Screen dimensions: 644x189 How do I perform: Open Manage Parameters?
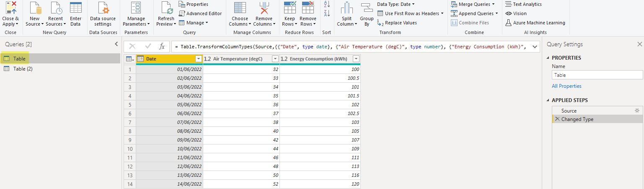click(136, 14)
